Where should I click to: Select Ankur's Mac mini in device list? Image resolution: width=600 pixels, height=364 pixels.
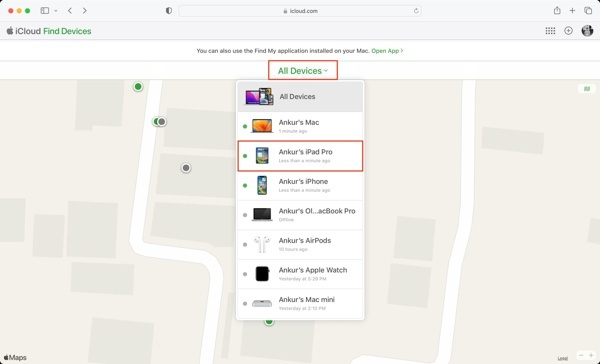(300, 303)
